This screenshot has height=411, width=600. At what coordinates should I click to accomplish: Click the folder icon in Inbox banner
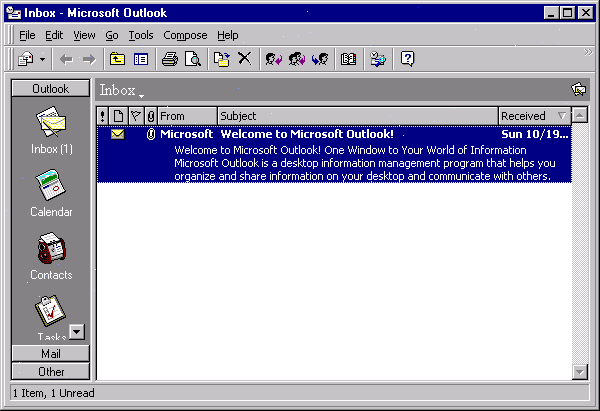click(x=578, y=90)
